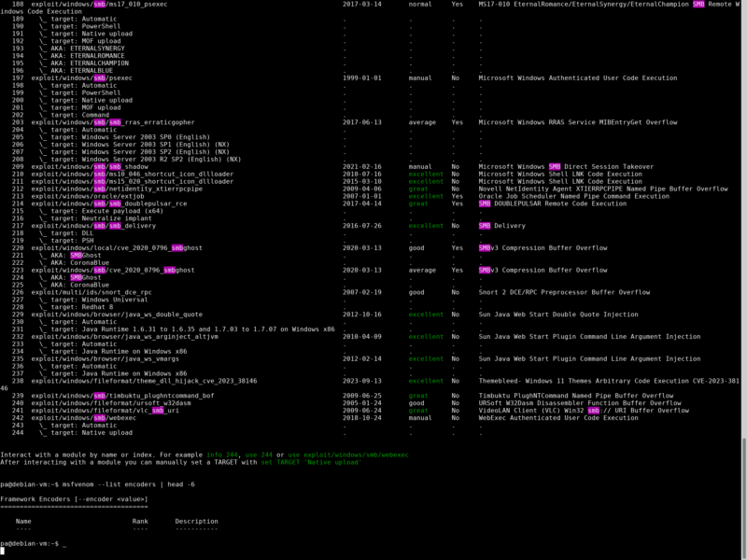Select the exploit/windows/smb/psexec line

click(82, 77)
